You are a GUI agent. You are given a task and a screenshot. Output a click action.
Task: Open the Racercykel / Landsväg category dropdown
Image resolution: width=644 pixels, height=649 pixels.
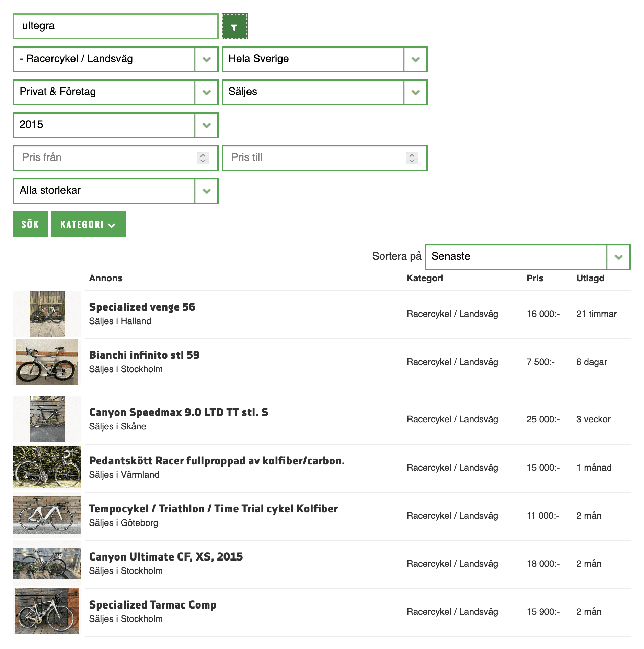point(115,59)
